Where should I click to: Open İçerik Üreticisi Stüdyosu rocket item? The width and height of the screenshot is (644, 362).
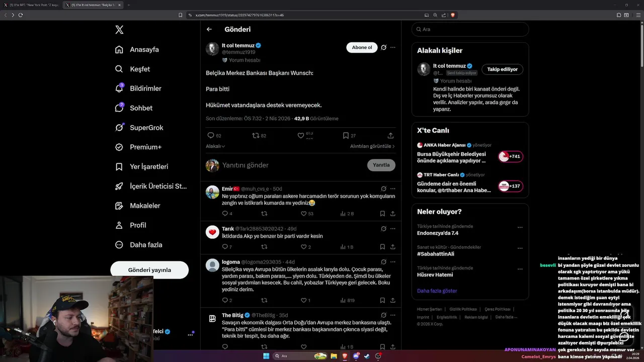tap(150, 186)
